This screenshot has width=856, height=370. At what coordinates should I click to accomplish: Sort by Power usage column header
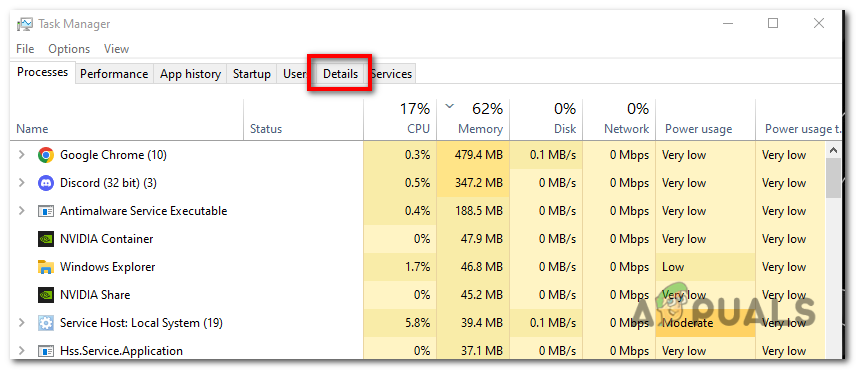point(705,120)
